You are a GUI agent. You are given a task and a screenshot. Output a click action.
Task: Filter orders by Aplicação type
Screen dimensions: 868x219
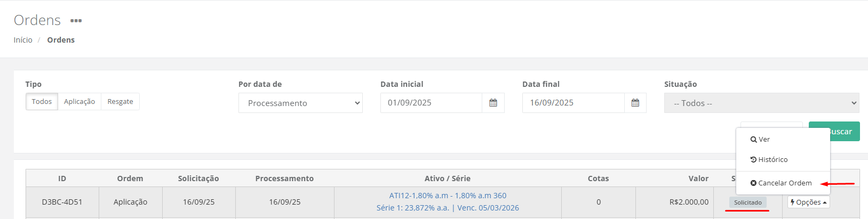(x=79, y=102)
